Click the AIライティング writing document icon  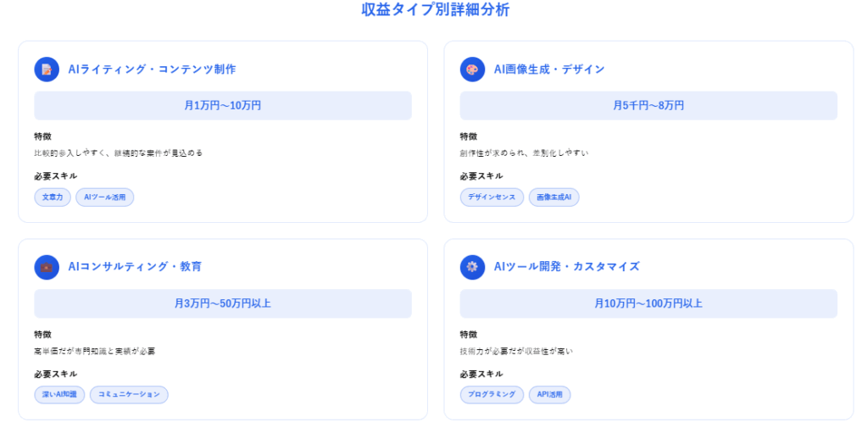(47, 69)
